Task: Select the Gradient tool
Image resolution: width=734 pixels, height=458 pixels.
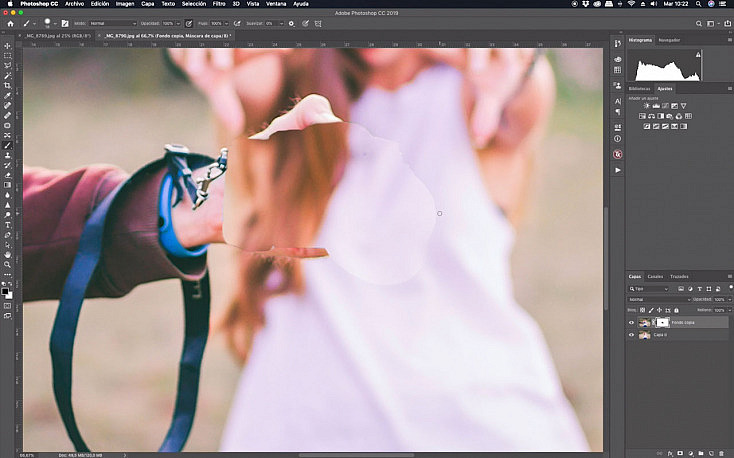Action: (7, 185)
